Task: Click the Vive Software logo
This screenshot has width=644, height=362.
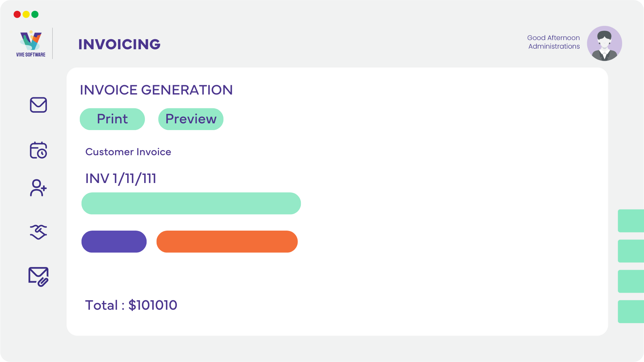Action: pos(31,44)
